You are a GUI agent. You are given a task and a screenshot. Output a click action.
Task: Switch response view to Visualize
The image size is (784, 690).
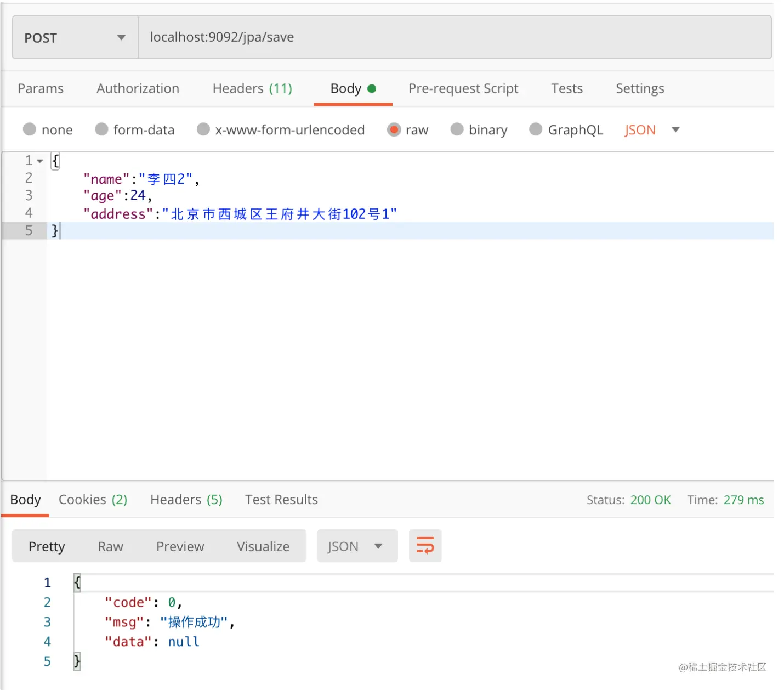[x=263, y=546]
